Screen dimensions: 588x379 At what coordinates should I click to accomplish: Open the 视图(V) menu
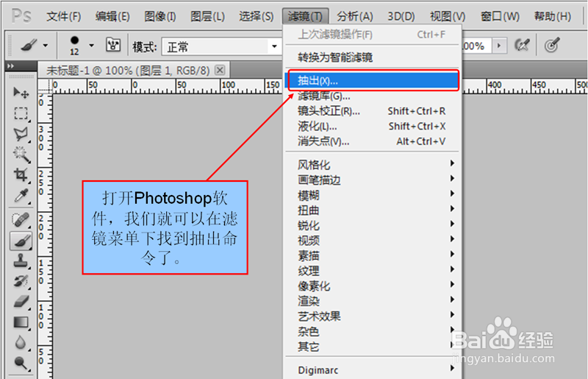coord(448,16)
